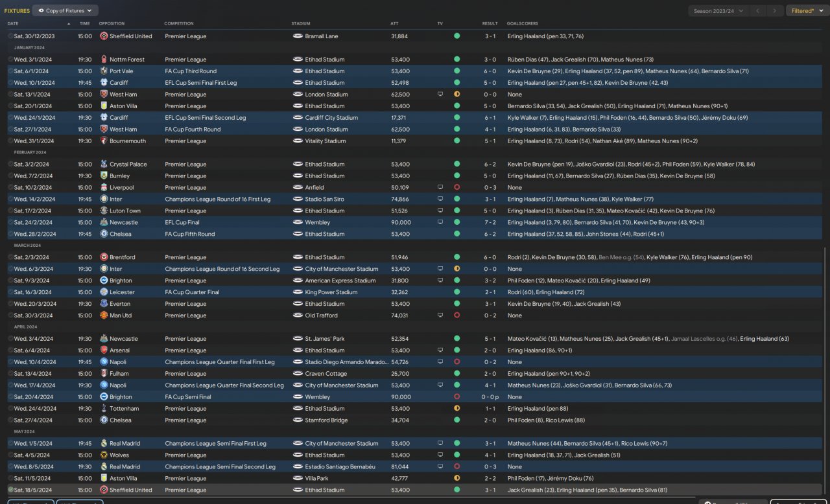Go to the next season with the right arrow

775,10
